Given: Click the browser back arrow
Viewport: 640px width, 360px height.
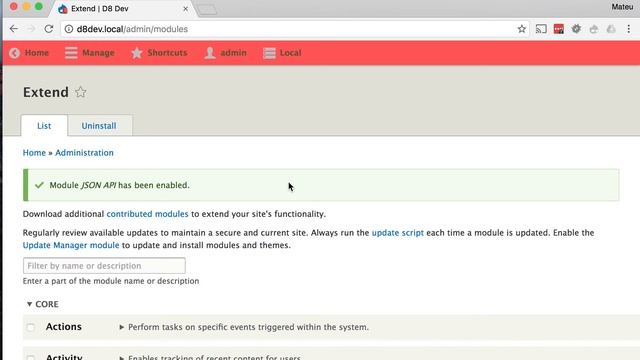Looking at the screenshot, I should pyautogui.click(x=14, y=29).
